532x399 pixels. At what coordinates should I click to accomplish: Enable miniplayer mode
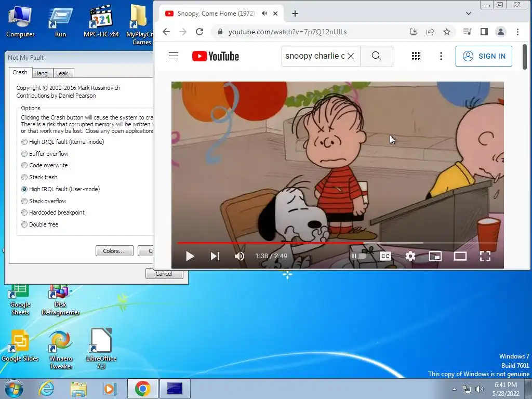click(435, 256)
